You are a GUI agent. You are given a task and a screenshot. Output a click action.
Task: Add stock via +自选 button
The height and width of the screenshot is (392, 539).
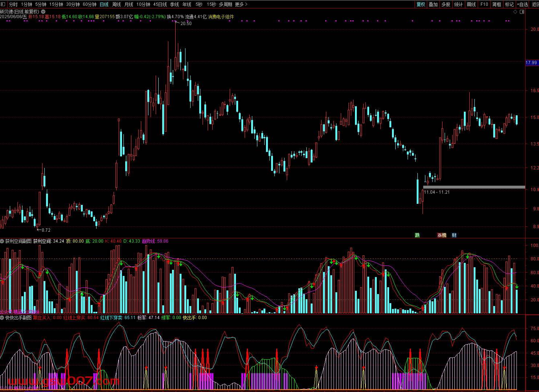523,4
